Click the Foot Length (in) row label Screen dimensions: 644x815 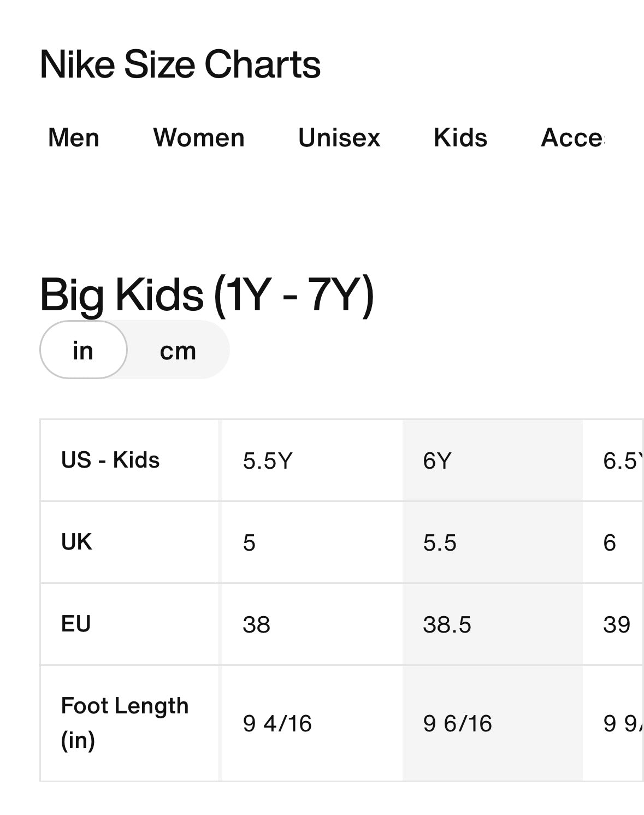(x=125, y=723)
